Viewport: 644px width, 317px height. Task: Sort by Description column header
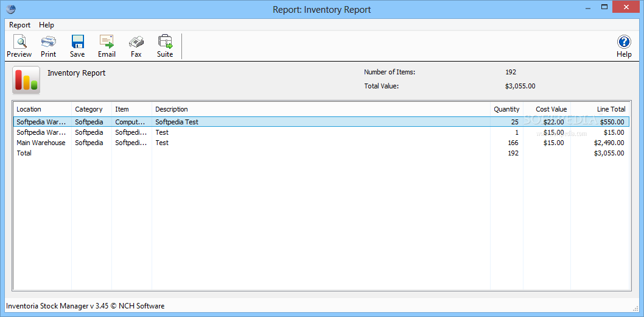[x=321, y=109]
